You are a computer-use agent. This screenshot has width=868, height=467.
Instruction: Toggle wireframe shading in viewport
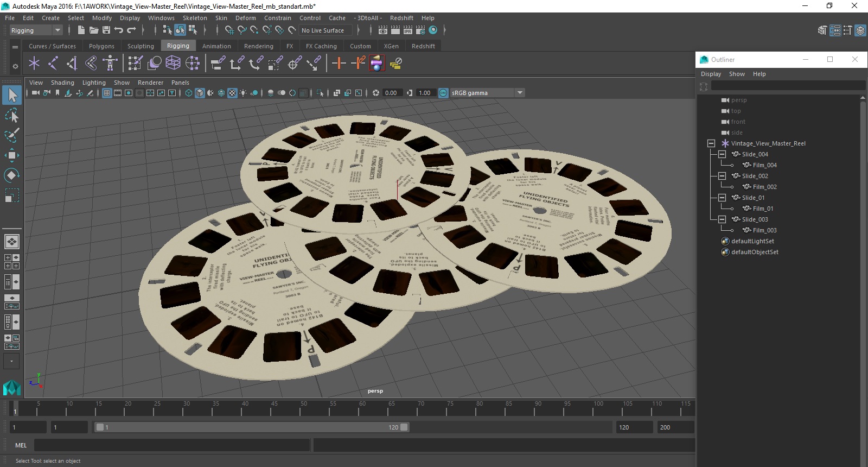[189, 93]
